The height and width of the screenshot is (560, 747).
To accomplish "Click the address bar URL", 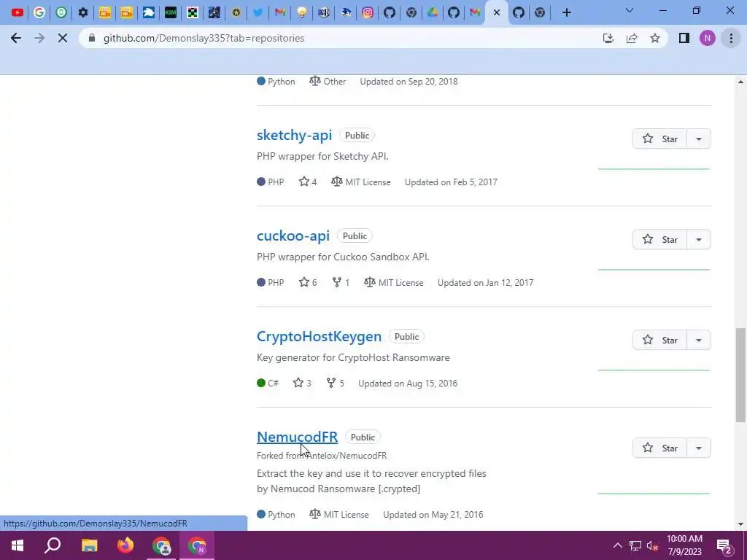I will pos(204,38).
